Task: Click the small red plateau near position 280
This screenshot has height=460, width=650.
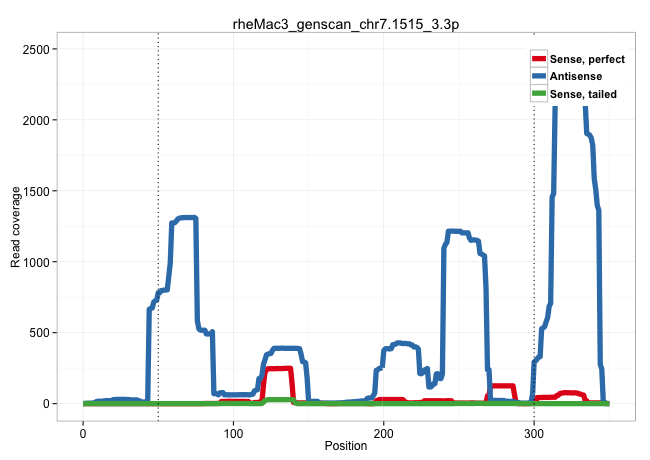Action: coord(503,386)
